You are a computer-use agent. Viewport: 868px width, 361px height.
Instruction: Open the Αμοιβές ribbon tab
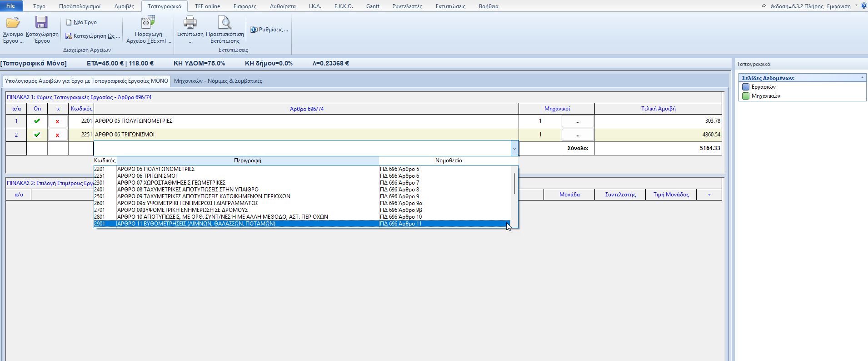click(x=124, y=6)
